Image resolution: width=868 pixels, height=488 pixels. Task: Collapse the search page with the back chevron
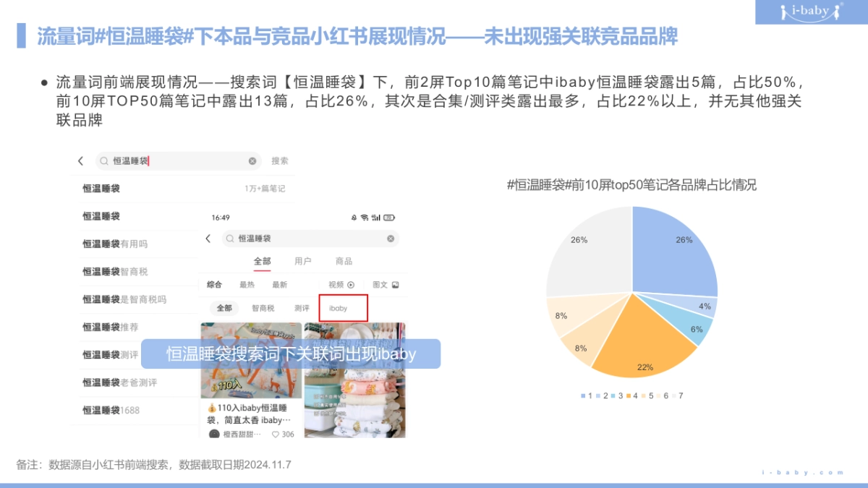point(208,239)
